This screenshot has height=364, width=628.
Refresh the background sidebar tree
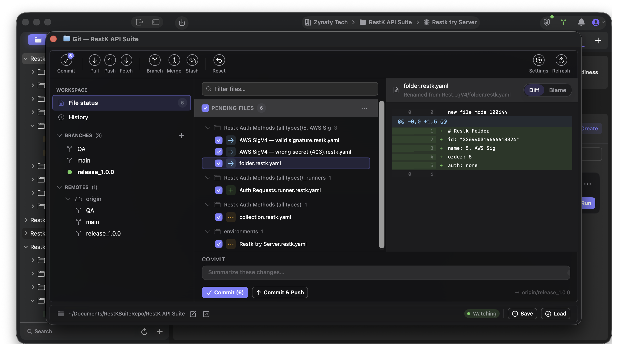click(x=144, y=331)
